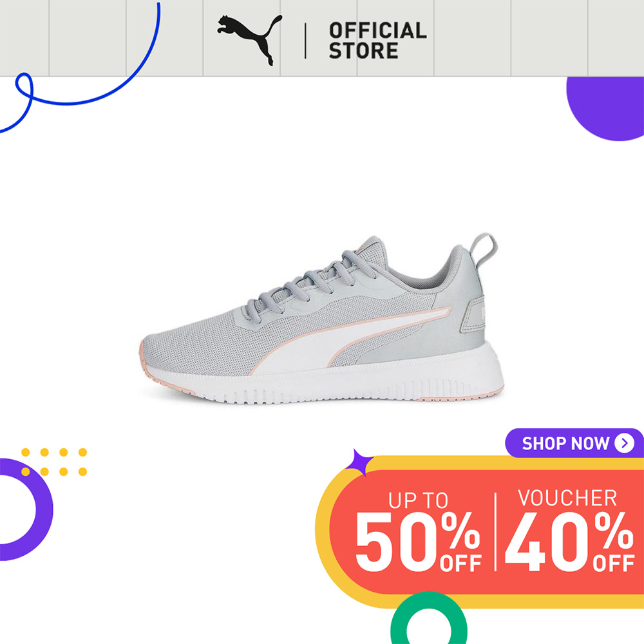
Task: Click the OFFICIAL STORE text
Action: tap(377, 41)
